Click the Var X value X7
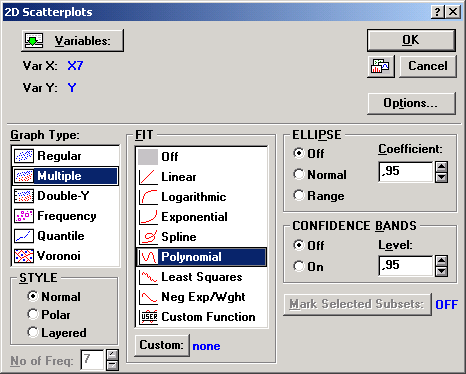 click(75, 66)
